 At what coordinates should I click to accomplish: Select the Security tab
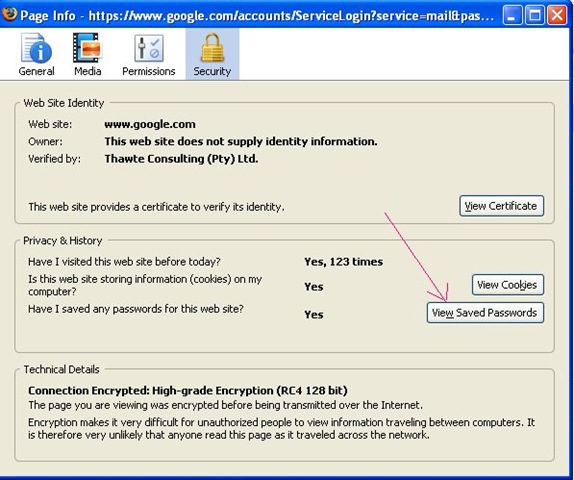click(212, 54)
